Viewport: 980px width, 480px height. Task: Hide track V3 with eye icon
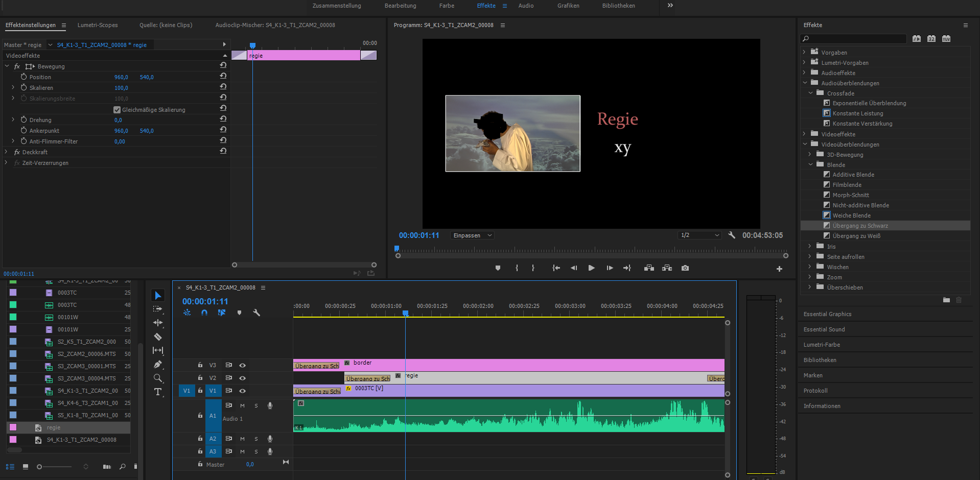tap(243, 365)
